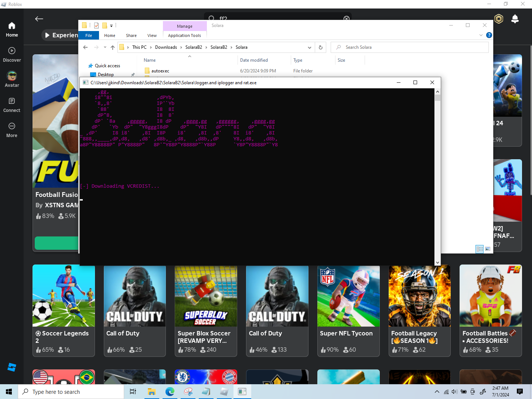
Task: Open the Explorer Home ribbon tab
Action: click(110, 35)
